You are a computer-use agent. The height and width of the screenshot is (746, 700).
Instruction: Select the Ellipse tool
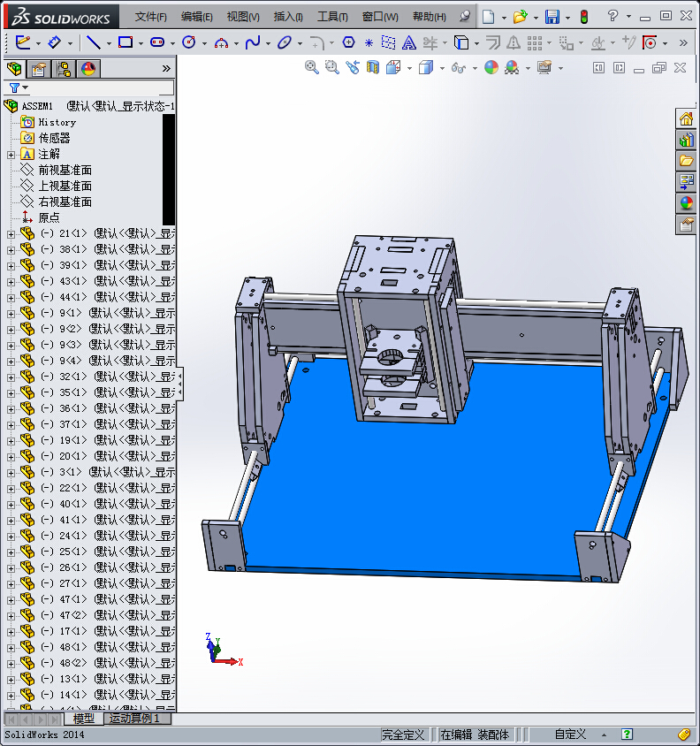[x=285, y=42]
